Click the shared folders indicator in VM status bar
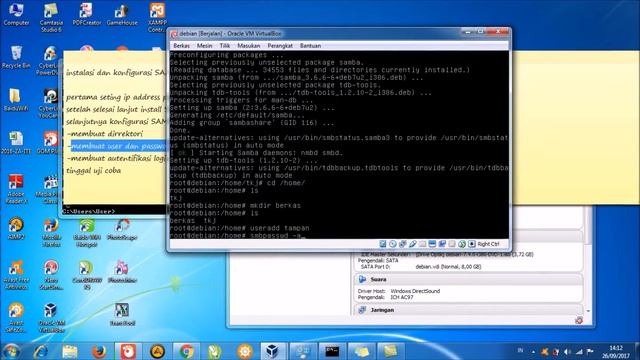The height and width of the screenshot is (360, 640). click(x=422, y=244)
